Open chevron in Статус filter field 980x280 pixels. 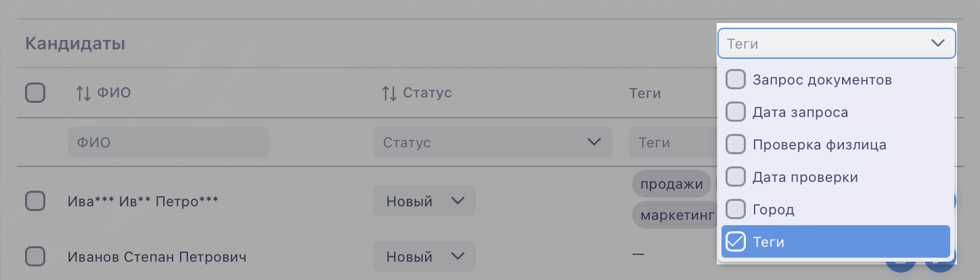click(594, 142)
